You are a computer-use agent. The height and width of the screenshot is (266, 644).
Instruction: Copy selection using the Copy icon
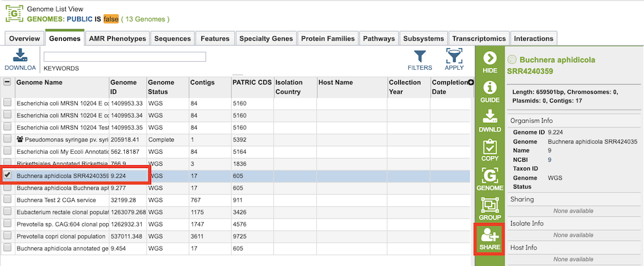tap(490, 146)
